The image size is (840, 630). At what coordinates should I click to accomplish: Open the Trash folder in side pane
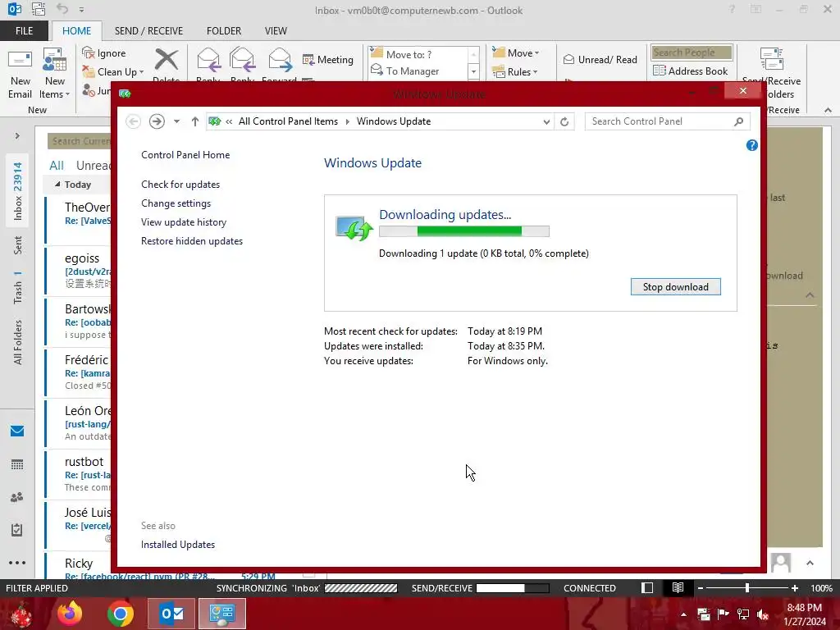[18, 287]
